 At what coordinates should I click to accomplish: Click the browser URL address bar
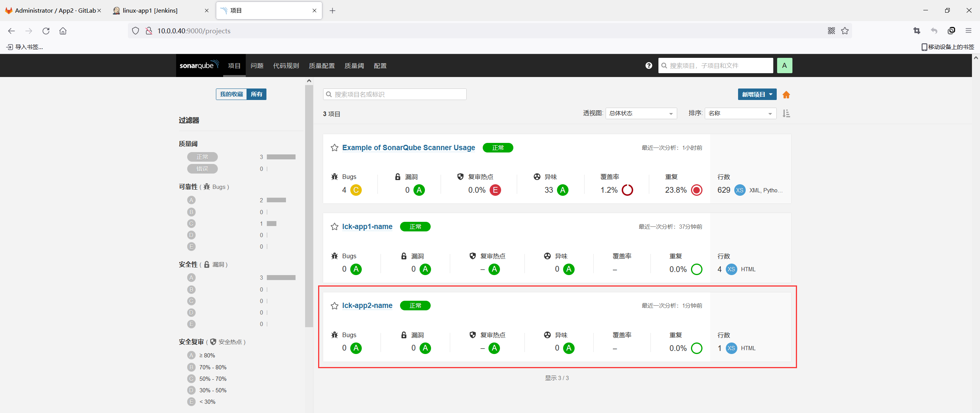[490, 31]
